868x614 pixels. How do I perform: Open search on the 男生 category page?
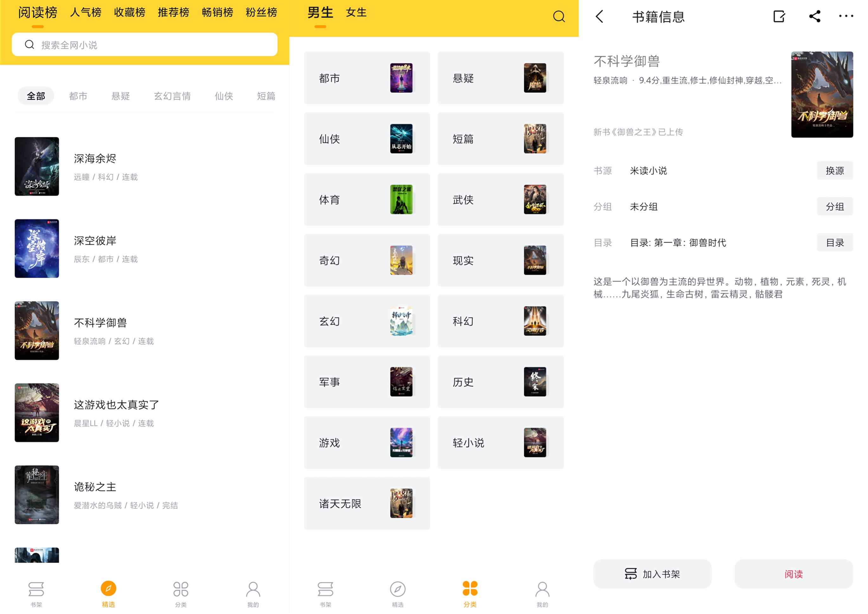[558, 16]
